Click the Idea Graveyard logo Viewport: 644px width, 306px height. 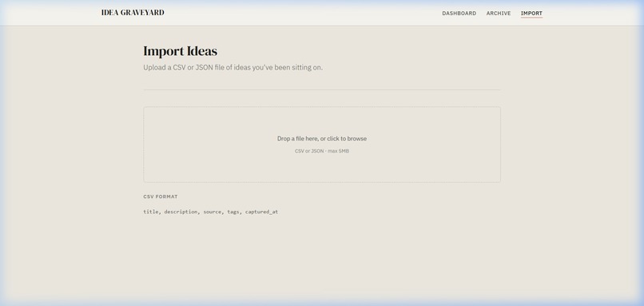click(133, 13)
